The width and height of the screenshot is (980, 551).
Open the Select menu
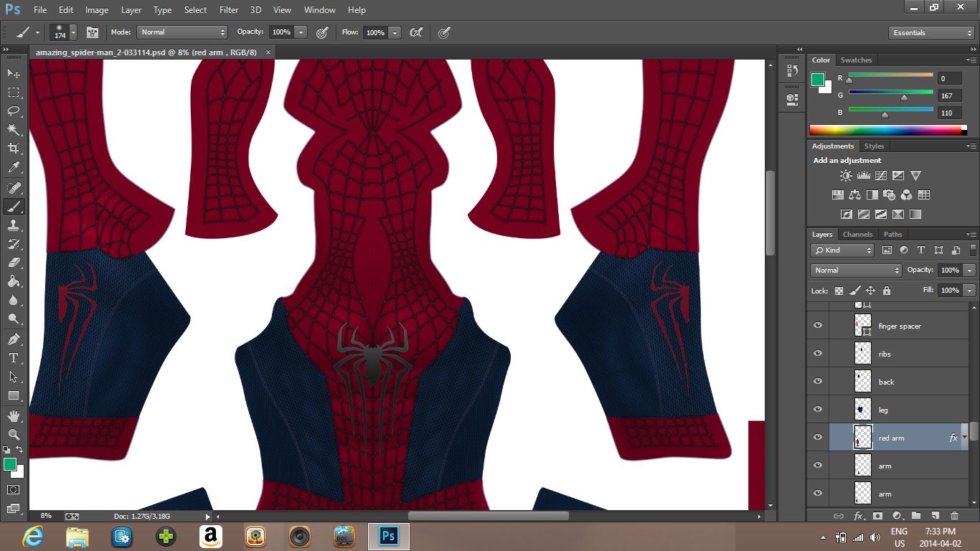point(195,10)
